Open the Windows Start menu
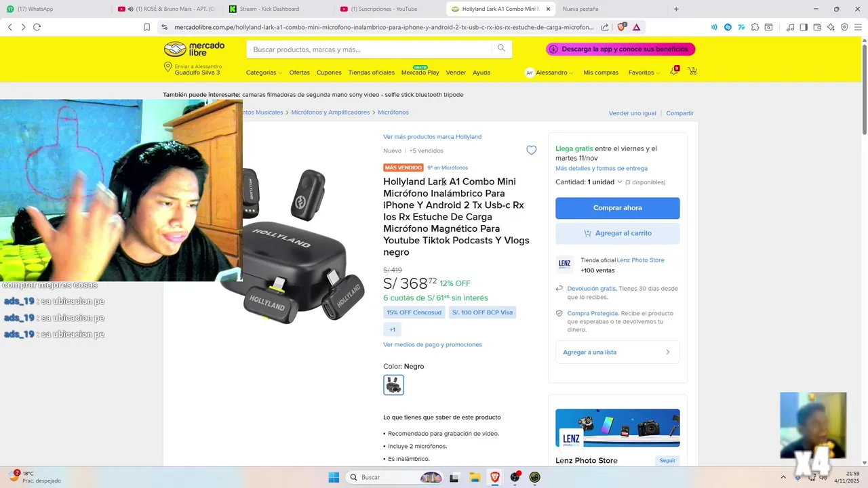868x488 pixels. pyautogui.click(x=334, y=477)
